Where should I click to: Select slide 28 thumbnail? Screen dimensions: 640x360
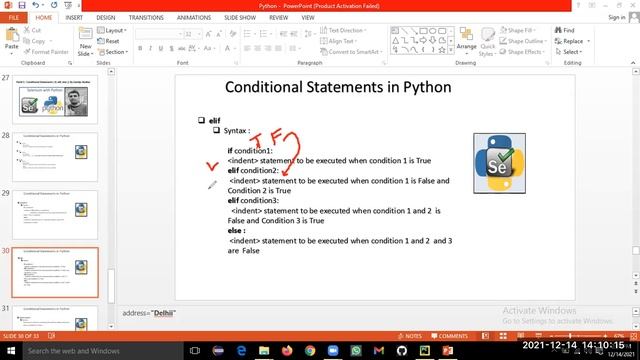[55, 157]
